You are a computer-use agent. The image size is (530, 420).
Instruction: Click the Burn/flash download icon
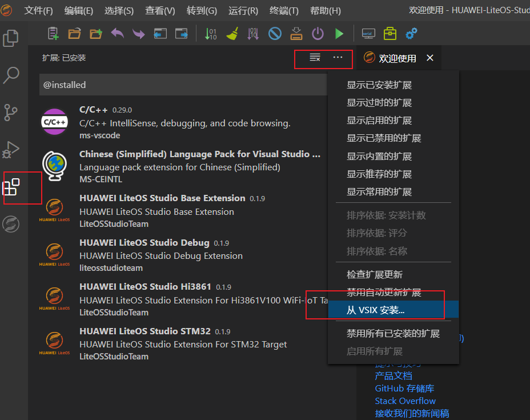(296, 34)
